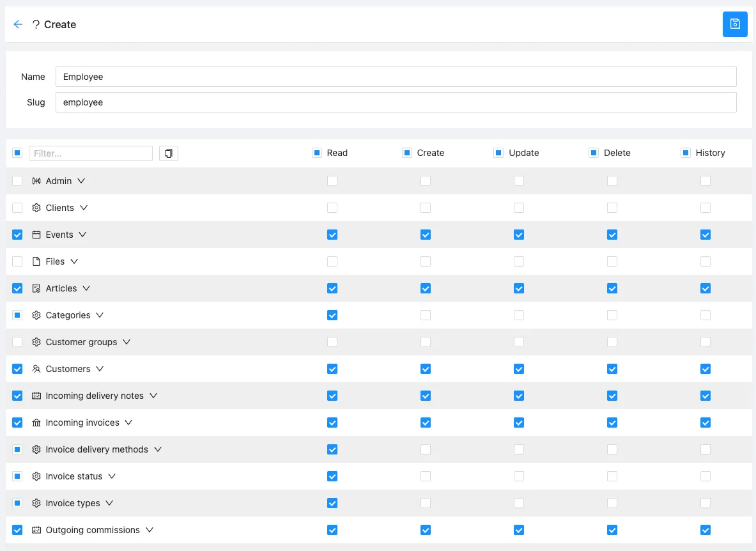
Task: Click the Name input containing Employee
Action: pos(396,77)
